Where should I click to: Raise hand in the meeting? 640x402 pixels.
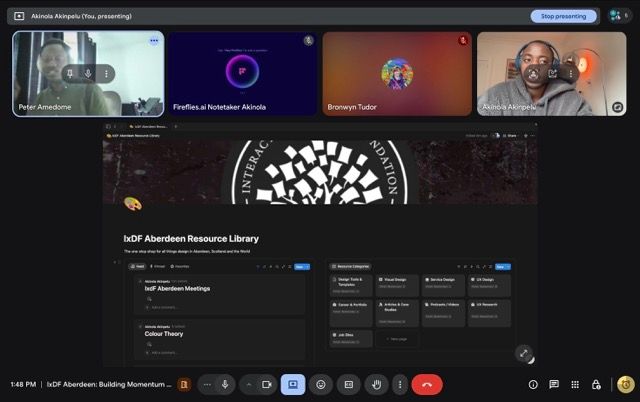tap(376, 384)
